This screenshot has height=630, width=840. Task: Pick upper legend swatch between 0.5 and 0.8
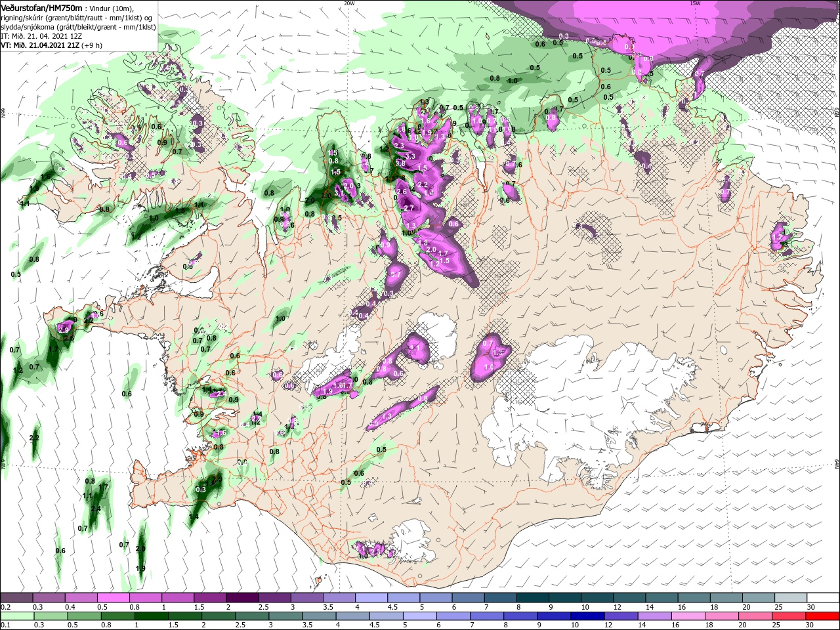(113, 597)
